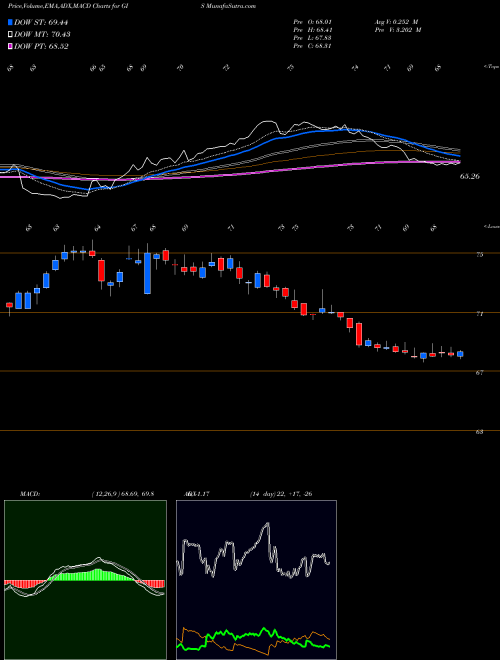This screenshot has height=660, width=500.
Task: Click the blue DOW ST legend swatch
Action: tap(11, 22)
